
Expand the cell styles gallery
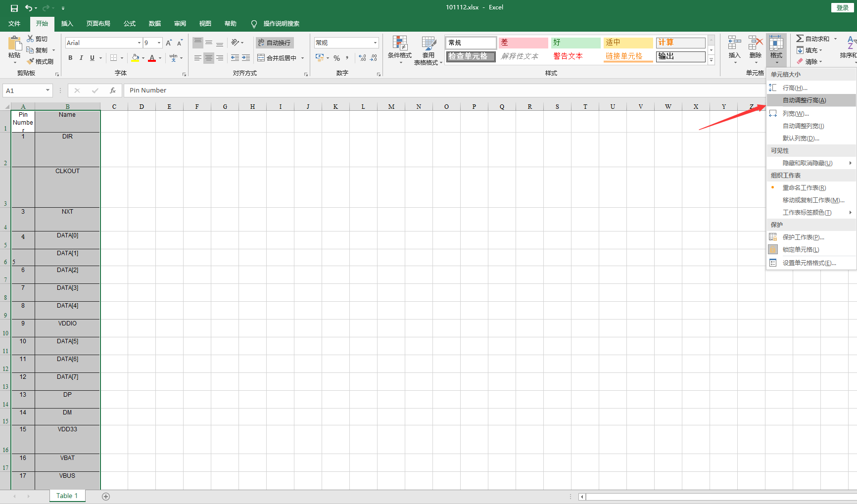tap(711, 60)
